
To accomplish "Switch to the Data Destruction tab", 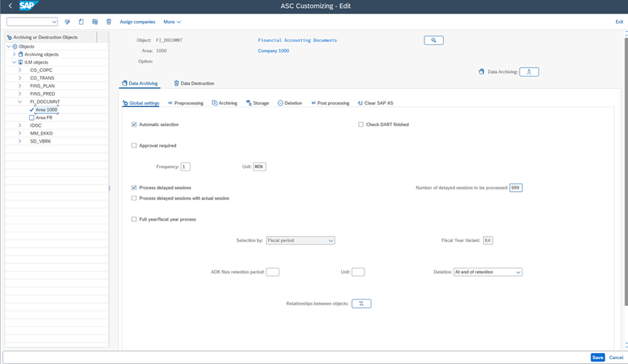I will [194, 83].
